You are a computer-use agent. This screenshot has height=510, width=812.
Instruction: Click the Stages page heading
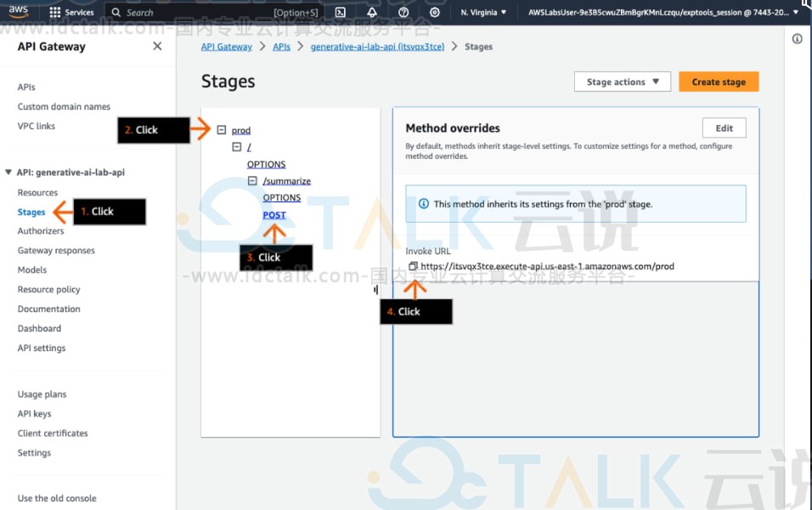[228, 82]
